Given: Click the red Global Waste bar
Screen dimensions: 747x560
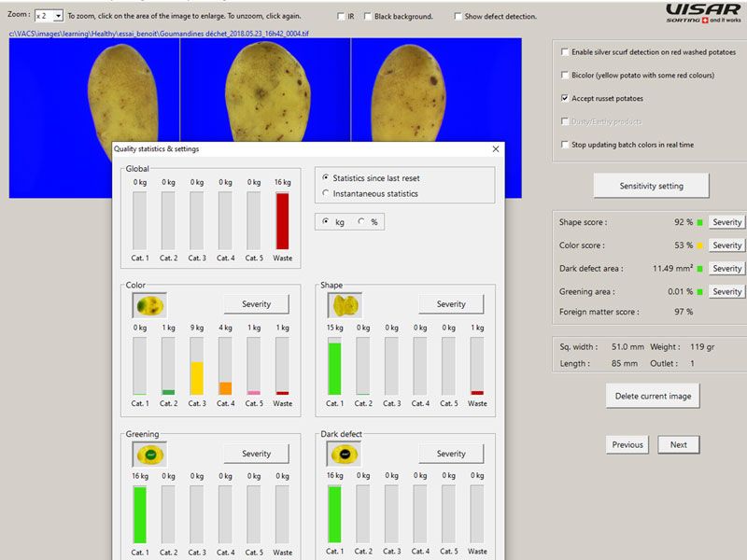Looking at the screenshot, I should (282, 221).
